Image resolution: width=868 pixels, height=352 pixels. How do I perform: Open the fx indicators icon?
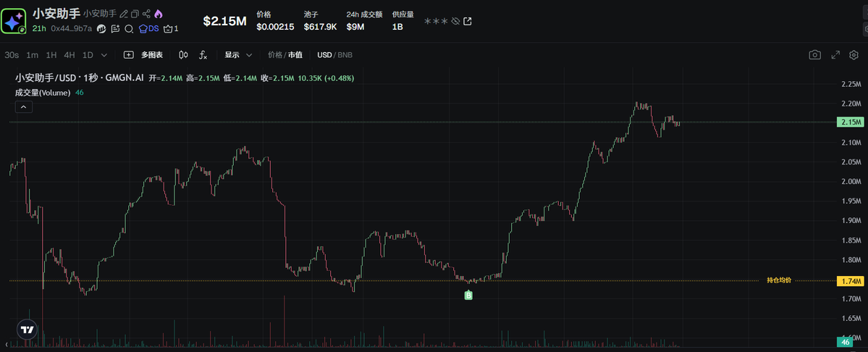click(x=203, y=55)
